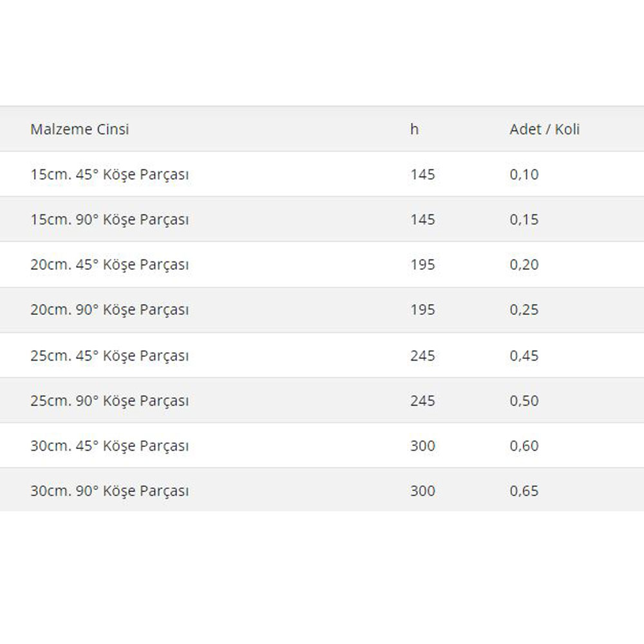Click the Adet / Koli column header
Screen dimensions: 644x644
point(545,129)
